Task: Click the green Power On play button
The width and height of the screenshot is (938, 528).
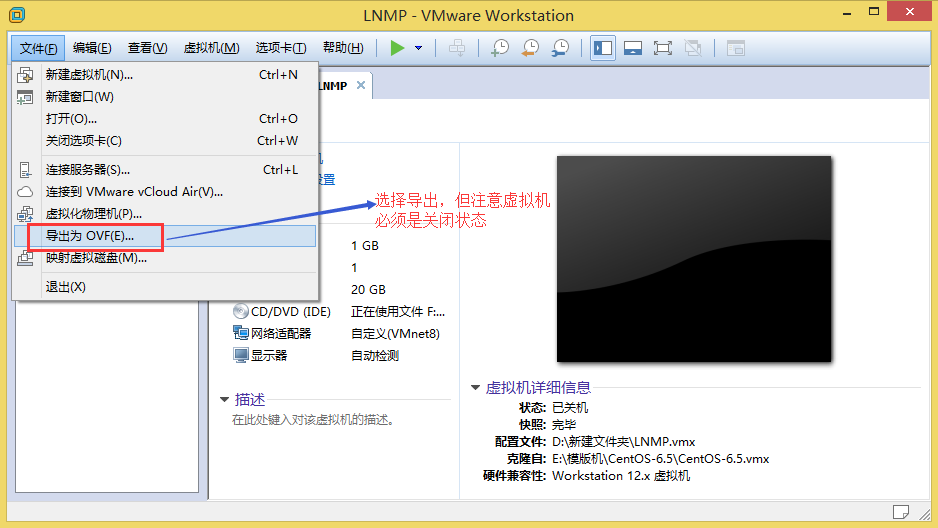Action: coord(397,48)
